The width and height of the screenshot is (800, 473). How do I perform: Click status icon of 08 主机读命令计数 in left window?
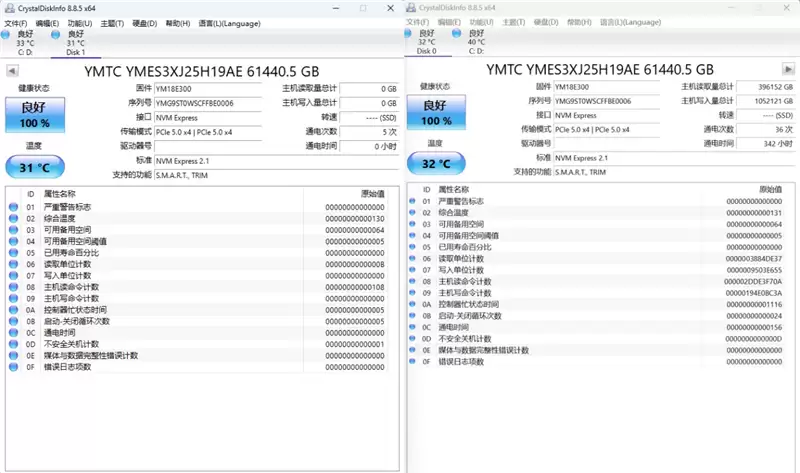point(14,287)
